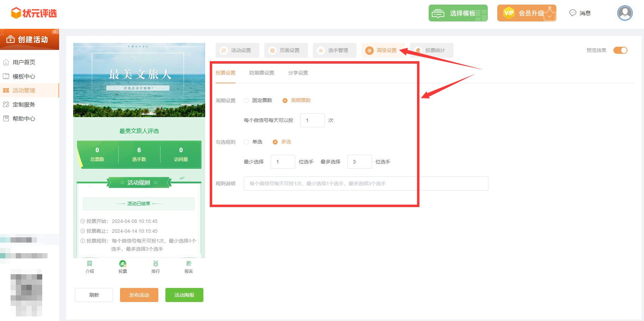The height and width of the screenshot is (321, 644).
Task: Click the 状元评选 logo
Action: pyautogui.click(x=34, y=13)
